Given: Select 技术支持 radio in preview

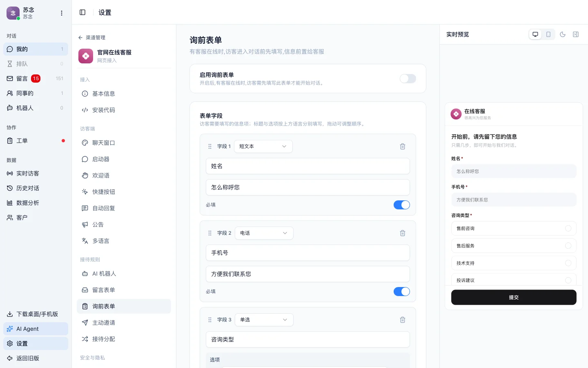Looking at the screenshot, I should point(568,263).
